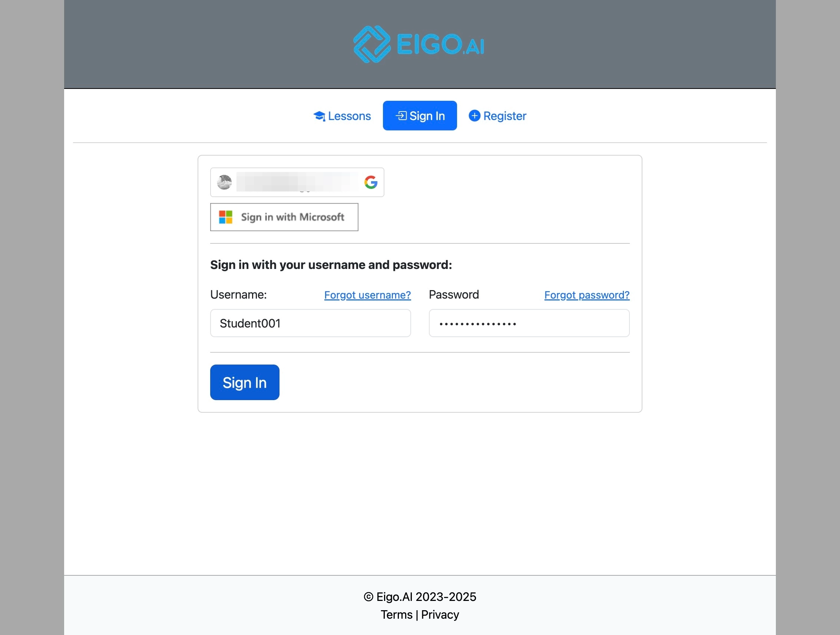The image size is (840, 635).
Task: Continue with the Google account button
Action: [297, 182]
